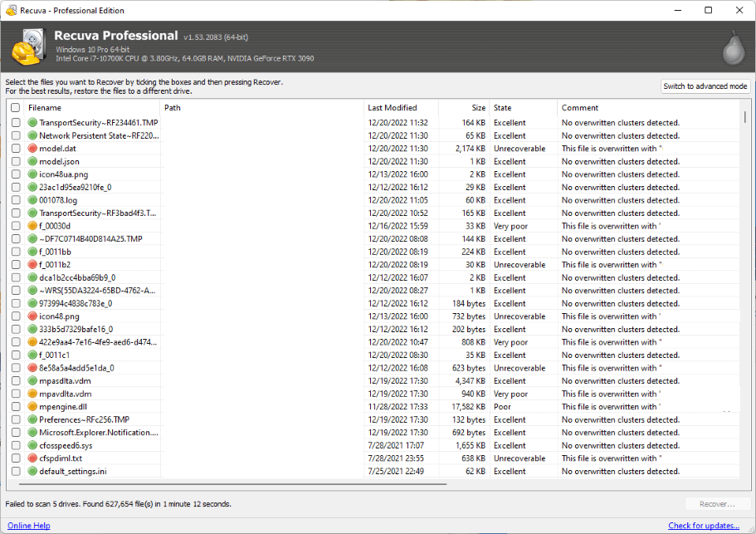Click the red status dot of model.dat
The width and height of the screenshot is (756, 534).
click(32, 148)
